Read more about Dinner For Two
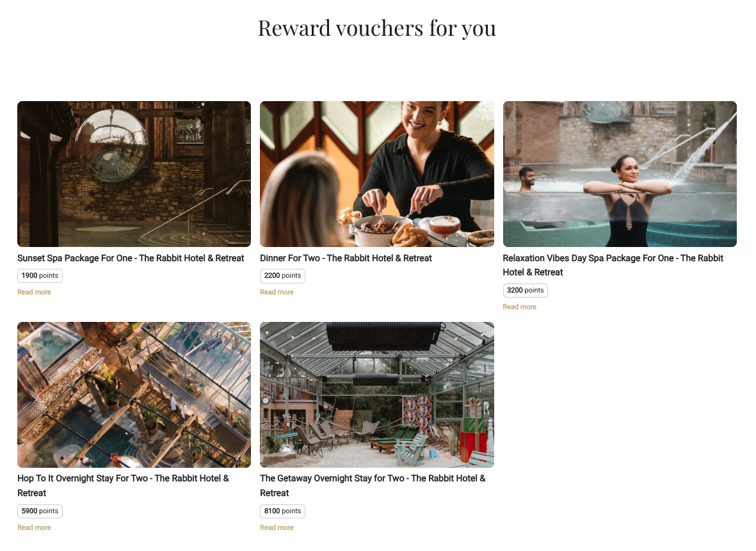The width and height of the screenshot is (756, 551). 277,292
